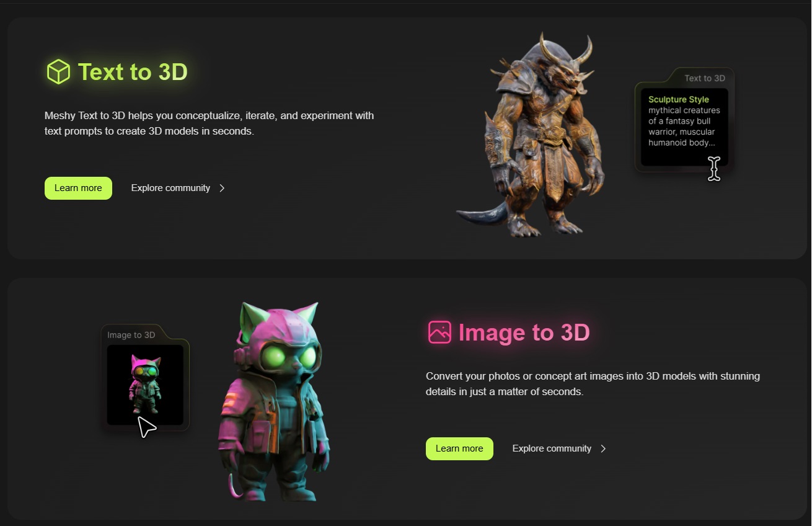This screenshot has height=526, width=812.
Task: Click the chevron arrow after Explore community in Text to 3D
Action: point(222,188)
